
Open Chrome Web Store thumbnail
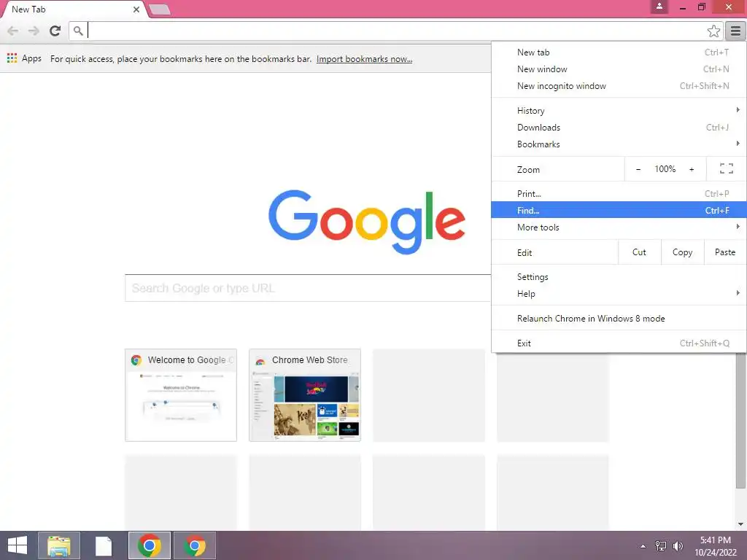(x=305, y=395)
